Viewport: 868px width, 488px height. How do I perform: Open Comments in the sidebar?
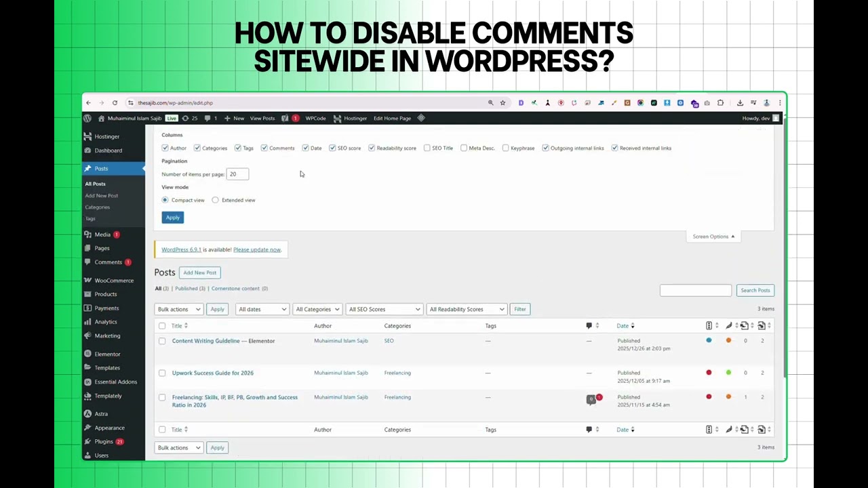tap(108, 262)
